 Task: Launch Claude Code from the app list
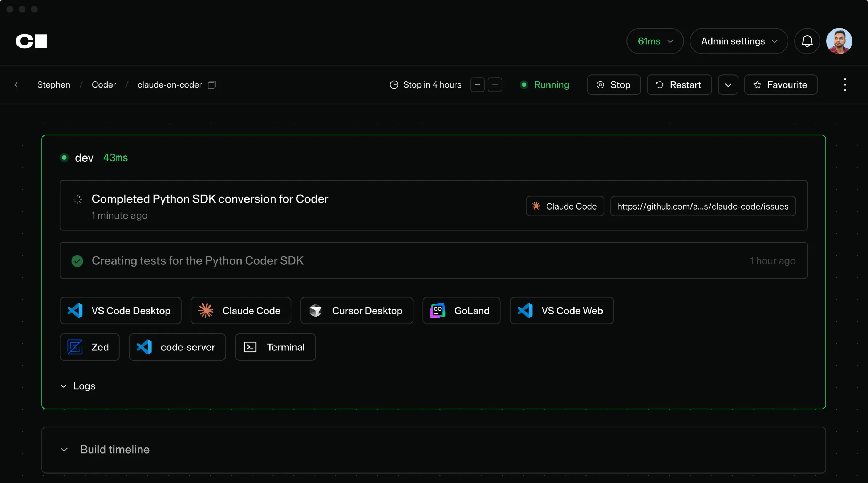pyautogui.click(x=241, y=310)
